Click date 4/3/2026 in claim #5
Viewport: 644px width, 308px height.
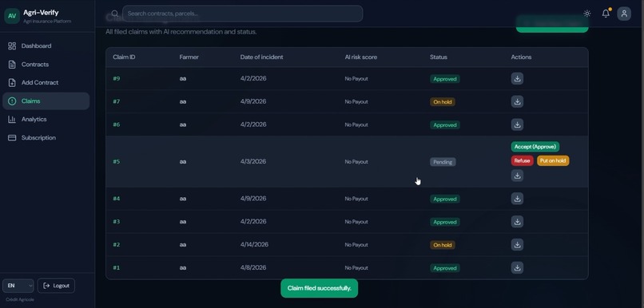coord(253,162)
